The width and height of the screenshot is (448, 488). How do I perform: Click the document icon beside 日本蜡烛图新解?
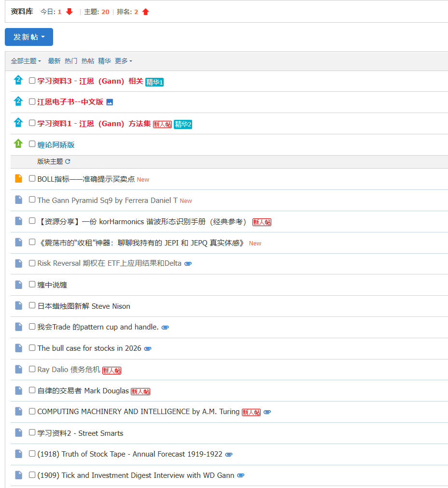pos(19,305)
